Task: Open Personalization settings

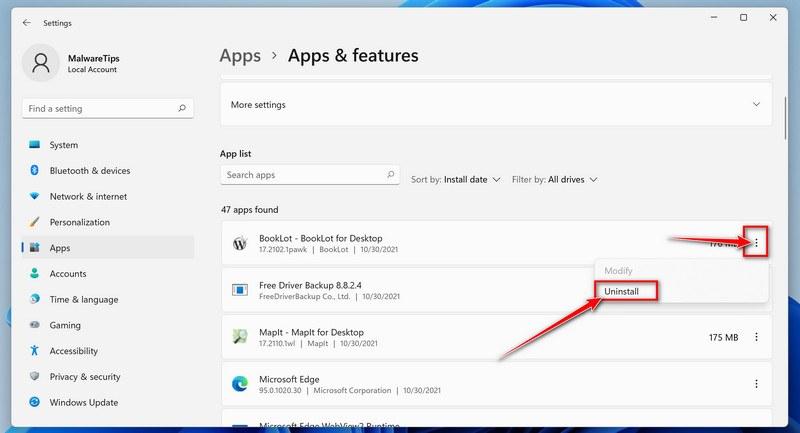Action: point(108,222)
